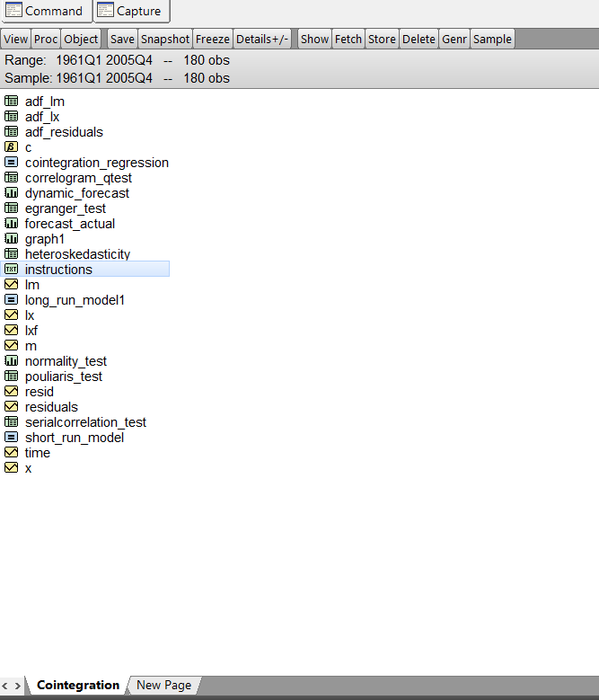Click the Genr button

pos(454,39)
